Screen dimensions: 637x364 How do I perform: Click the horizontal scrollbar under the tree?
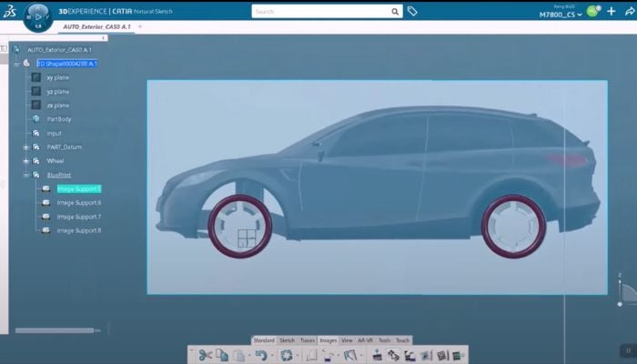coord(55,330)
